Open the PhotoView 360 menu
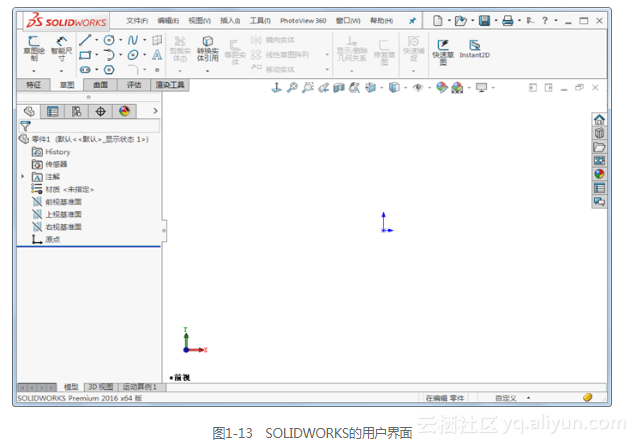This screenshot has width=637, height=445. pyautogui.click(x=303, y=21)
